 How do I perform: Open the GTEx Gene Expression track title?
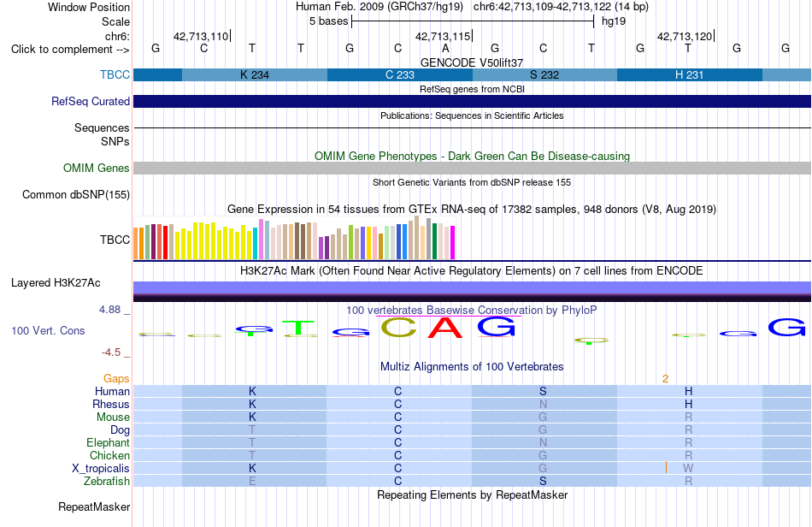pos(472,210)
